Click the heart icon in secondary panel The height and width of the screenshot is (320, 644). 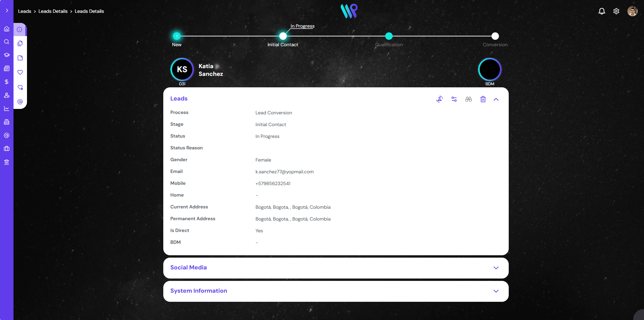tap(20, 72)
